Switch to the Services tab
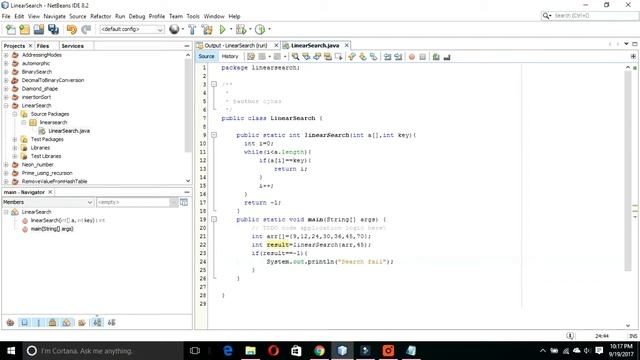The width and height of the screenshot is (640, 360). click(73, 46)
